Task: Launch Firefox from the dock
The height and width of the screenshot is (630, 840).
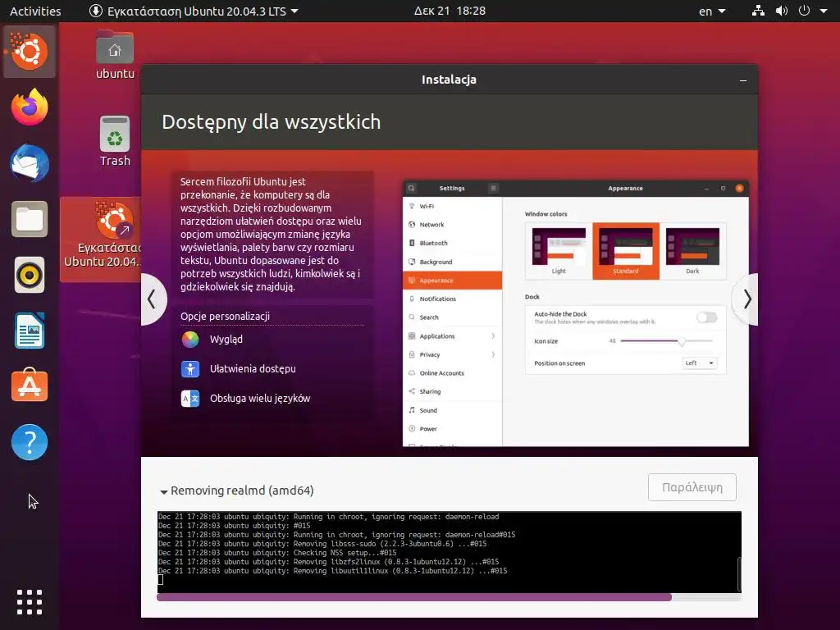Action: click(x=30, y=107)
